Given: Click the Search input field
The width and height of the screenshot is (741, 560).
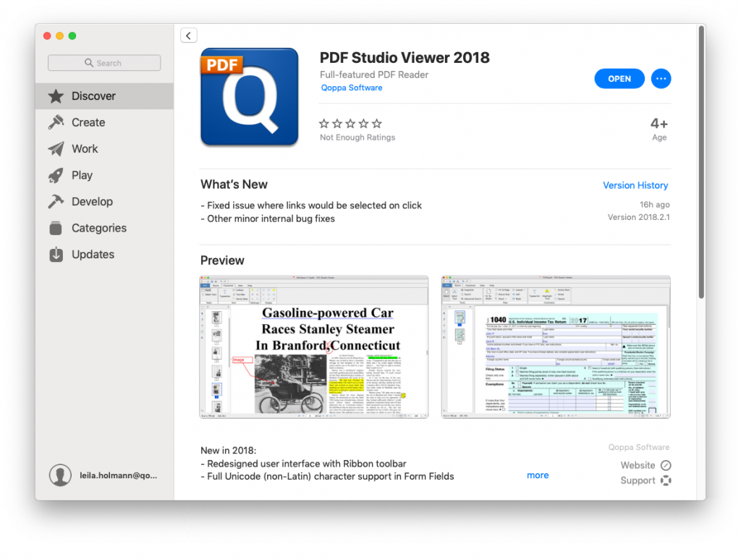Looking at the screenshot, I should click(104, 63).
